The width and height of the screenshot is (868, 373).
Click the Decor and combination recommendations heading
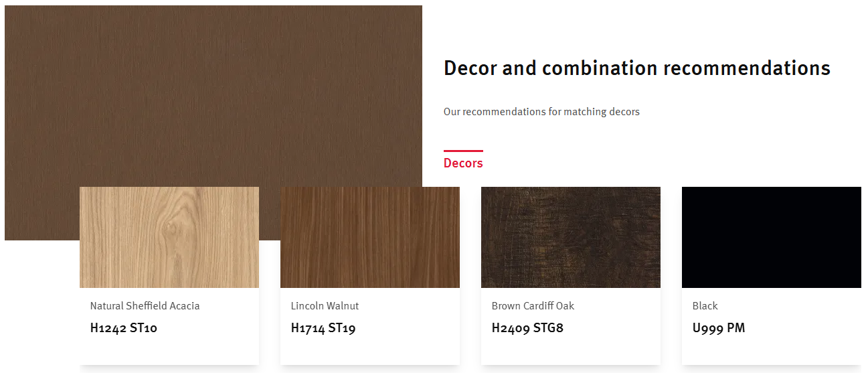pos(637,68)
